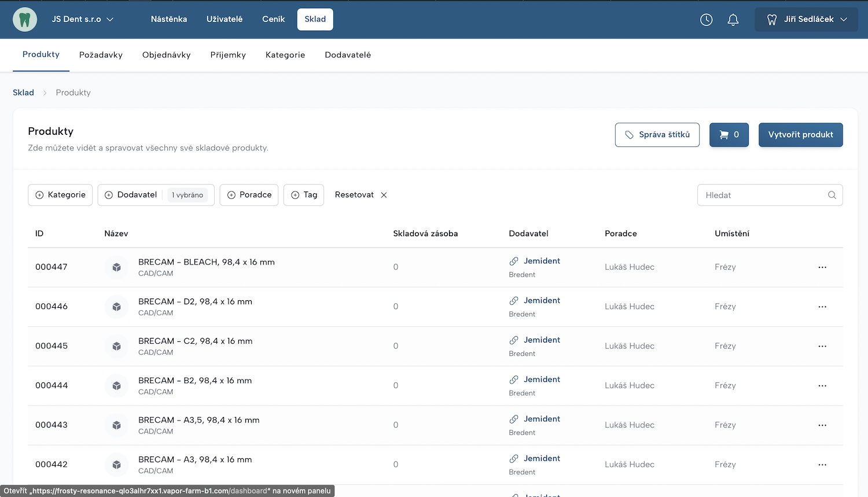Click the search magnifier icon in Hledat
The width and height of the screenshot is (868, 497).
pos(832,195)
